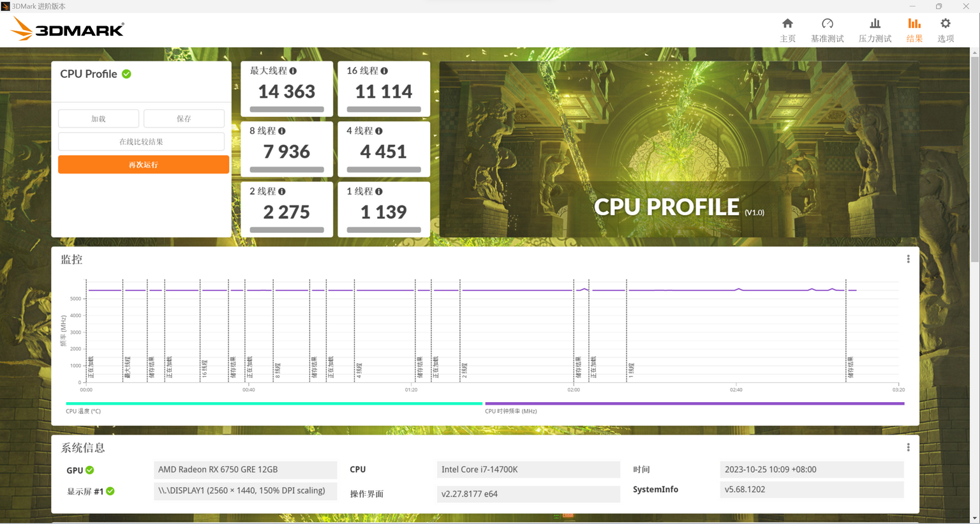Click the 1 线程 score bar

tap(383, 230)
